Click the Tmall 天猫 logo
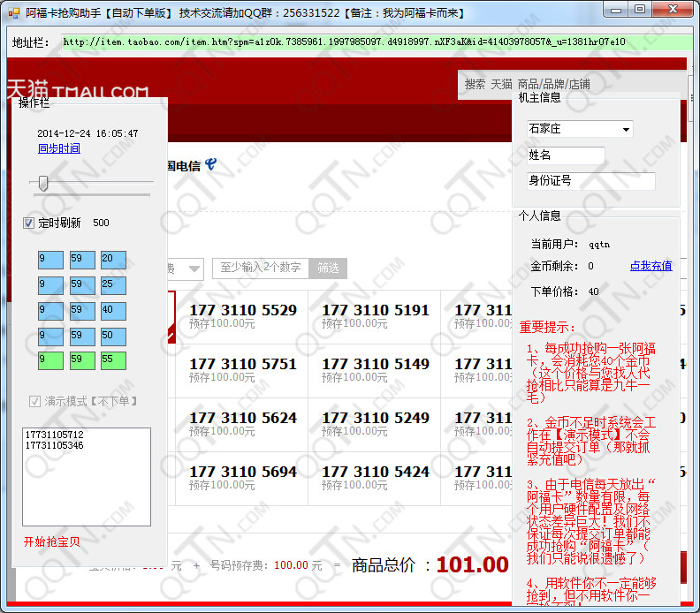The height and width of the screenshot is (613, 700). (78, 90)
